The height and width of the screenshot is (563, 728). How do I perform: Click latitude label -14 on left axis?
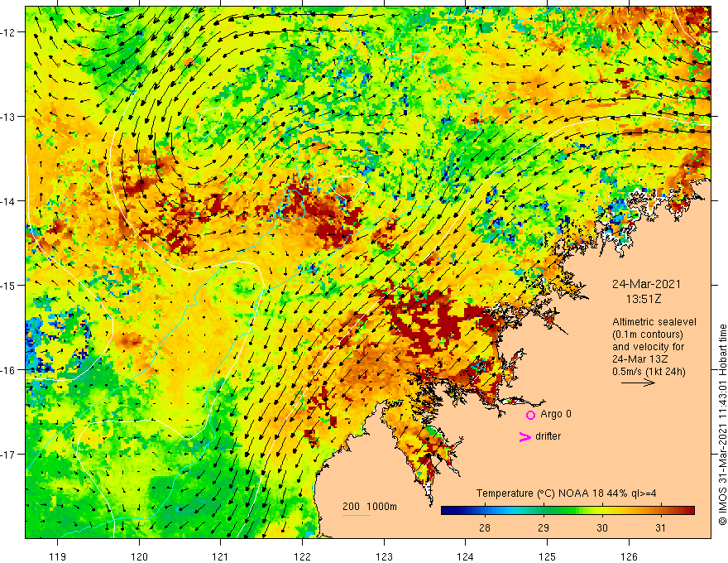(8, 201)
